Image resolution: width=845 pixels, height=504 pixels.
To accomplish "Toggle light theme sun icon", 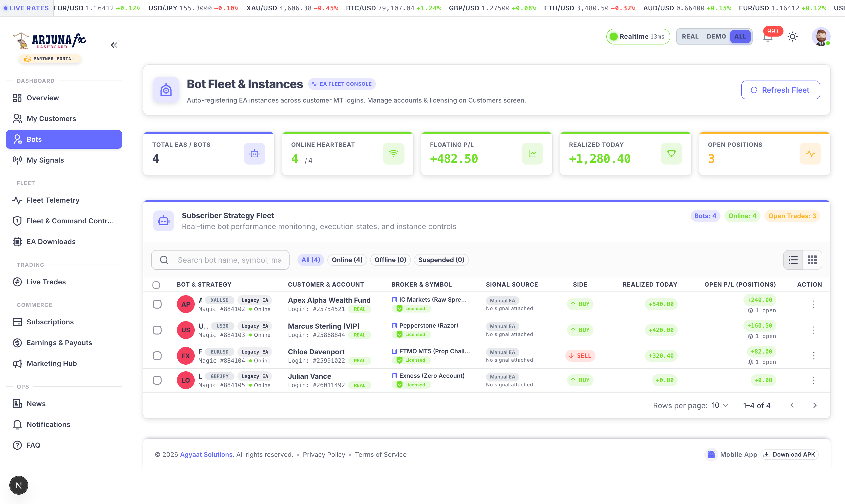I will [x=793, y=37].
